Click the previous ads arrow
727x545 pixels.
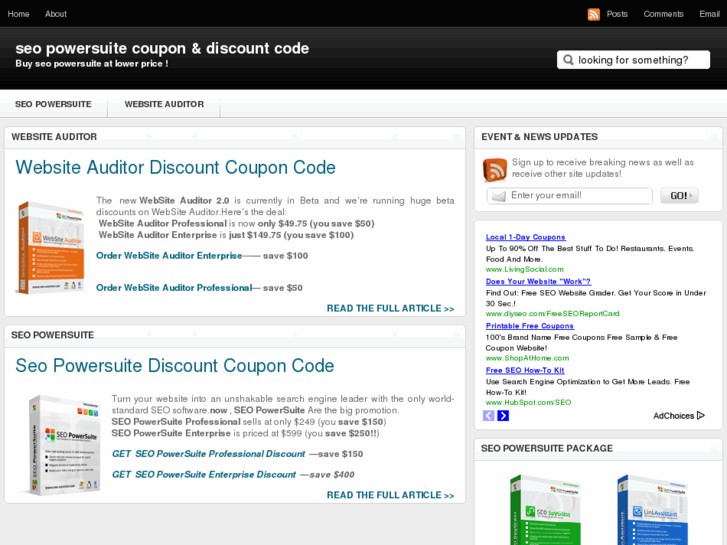pyautogui.click(x=489, y=416)
